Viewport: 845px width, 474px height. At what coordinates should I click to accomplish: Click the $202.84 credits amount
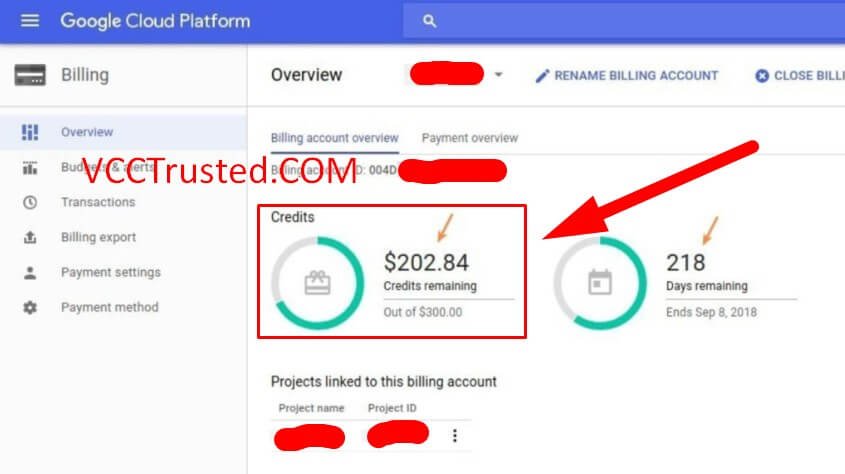pos(426,262)
